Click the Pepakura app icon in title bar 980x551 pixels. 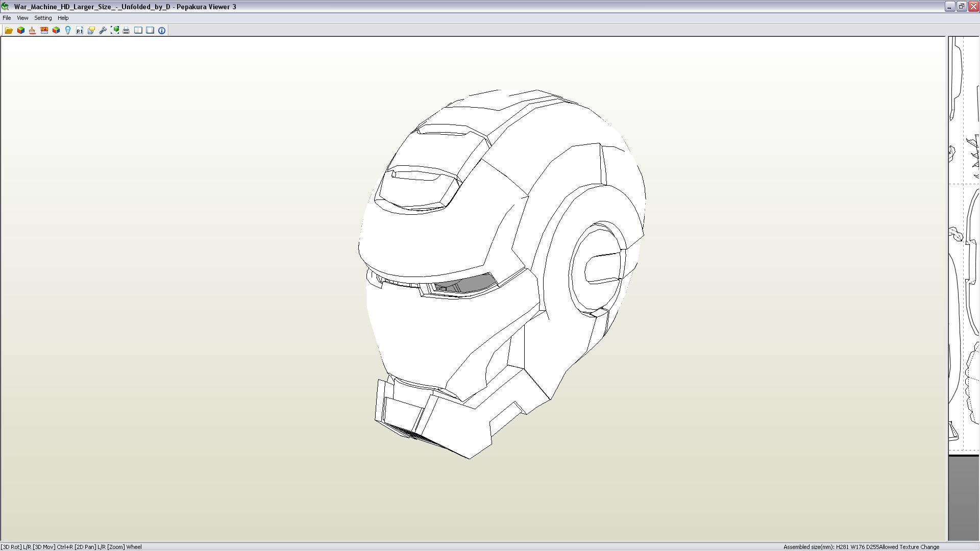click(6, 7)
